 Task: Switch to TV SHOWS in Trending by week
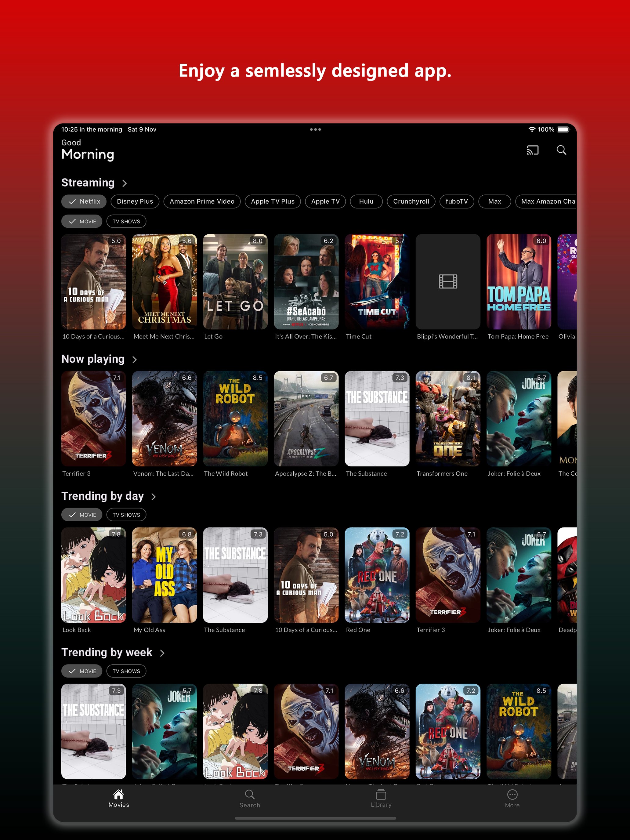point(126,671)
